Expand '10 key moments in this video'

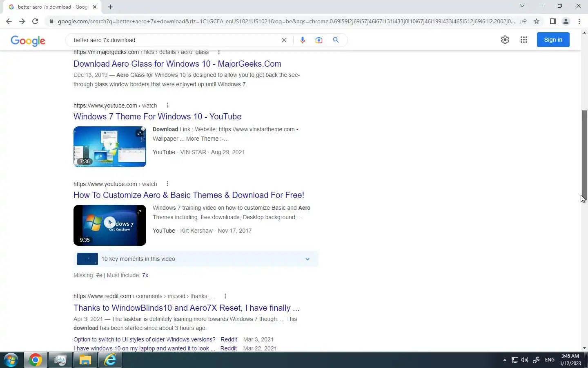point(196,259)
